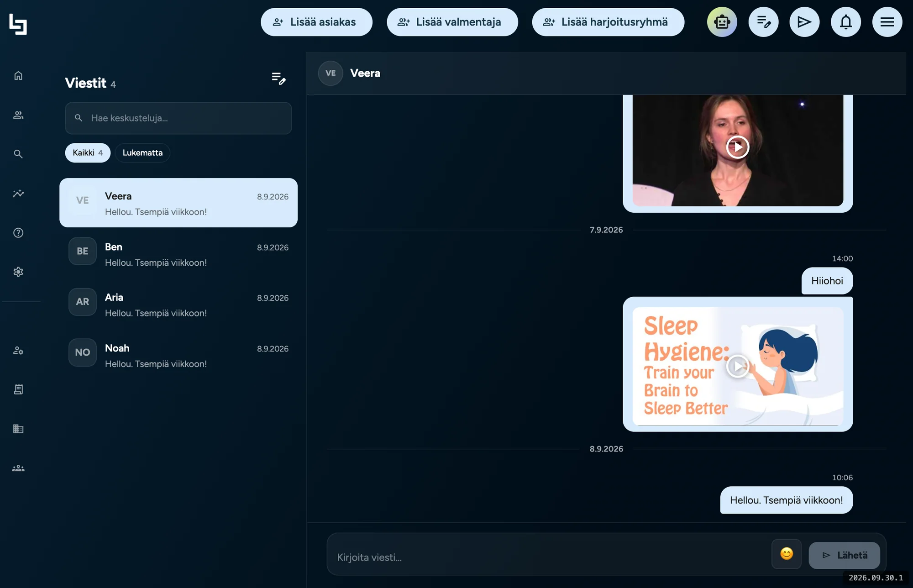Play the video of the woman speaking
The height and width of the screenshot is (588, 913).
click(738, 147)
